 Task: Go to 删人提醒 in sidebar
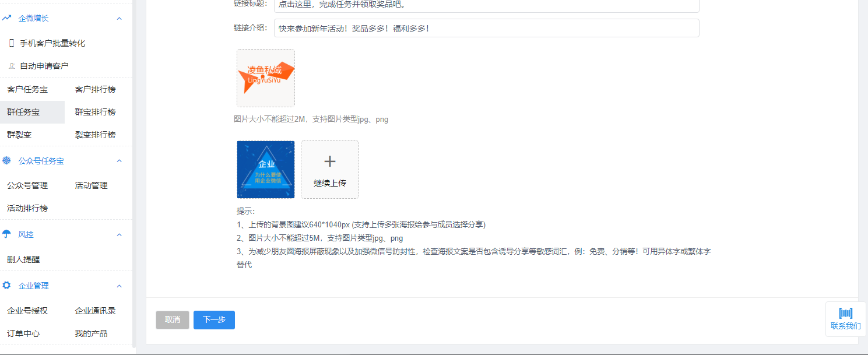[x=23, y=259]
